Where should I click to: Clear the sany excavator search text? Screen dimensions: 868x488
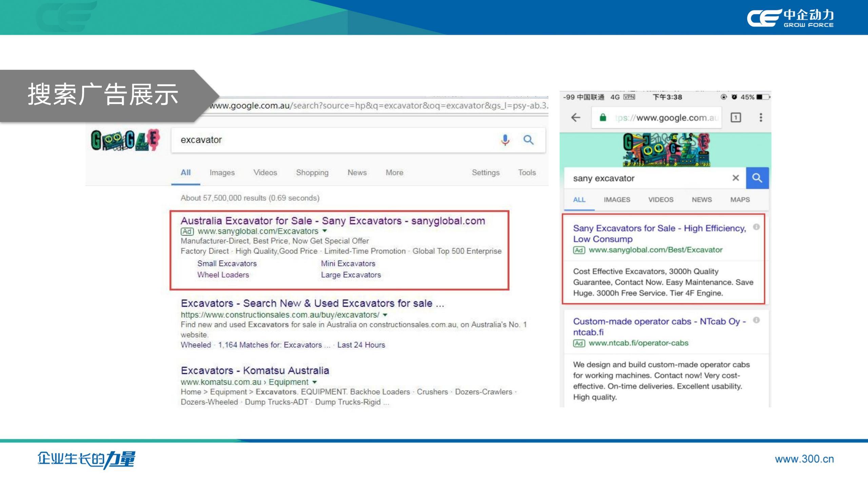735,178
